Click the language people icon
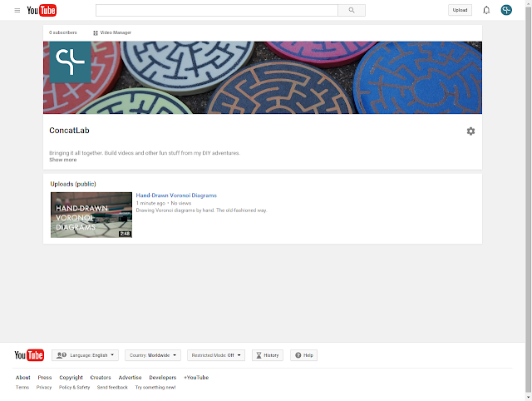The height and width of the screenshot is (401, 532). click(x=62, y=355)
